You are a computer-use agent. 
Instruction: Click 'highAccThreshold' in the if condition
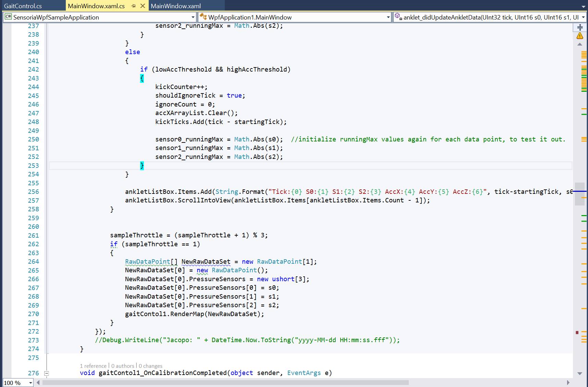click(x=257, y=70)
